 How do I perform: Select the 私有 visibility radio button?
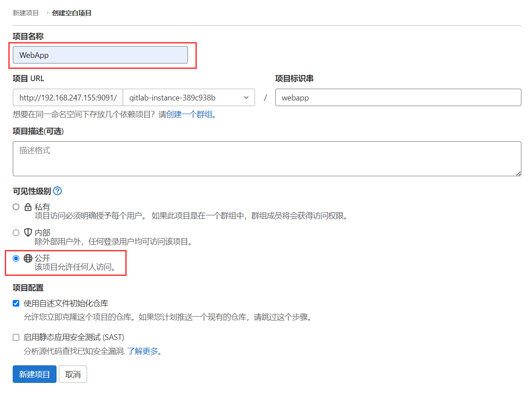[16, 207]
